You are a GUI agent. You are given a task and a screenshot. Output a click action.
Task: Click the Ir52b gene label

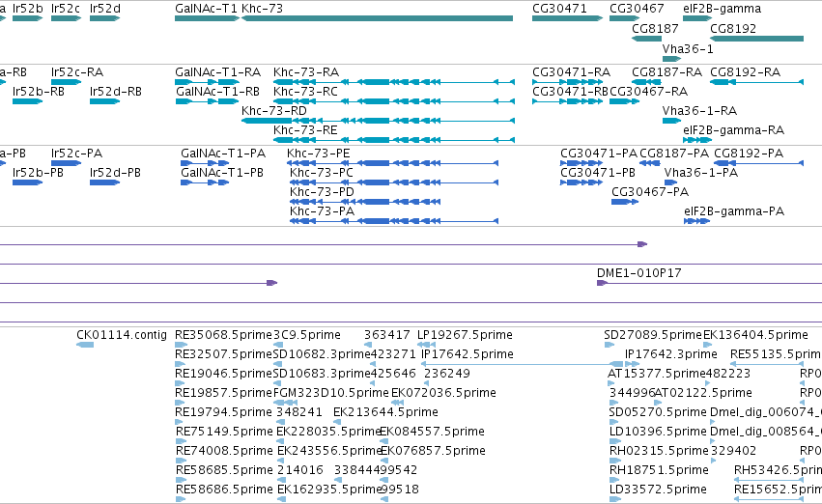point(28,9)
